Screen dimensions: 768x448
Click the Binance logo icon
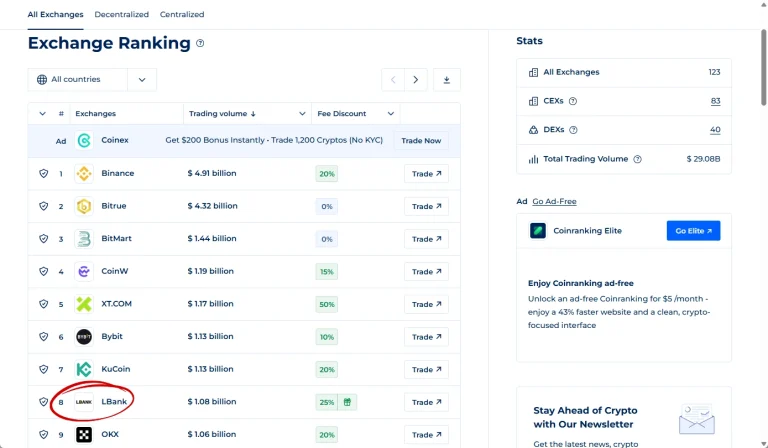point(84,173)
